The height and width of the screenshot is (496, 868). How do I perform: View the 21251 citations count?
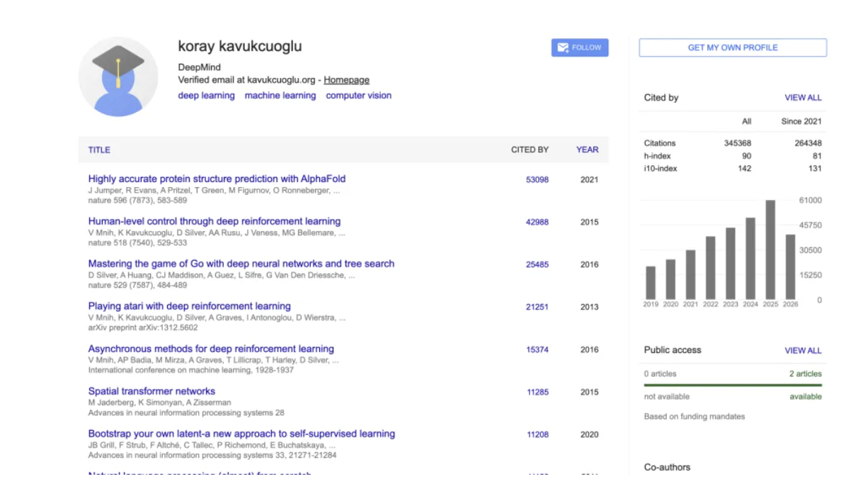point(537,308)
